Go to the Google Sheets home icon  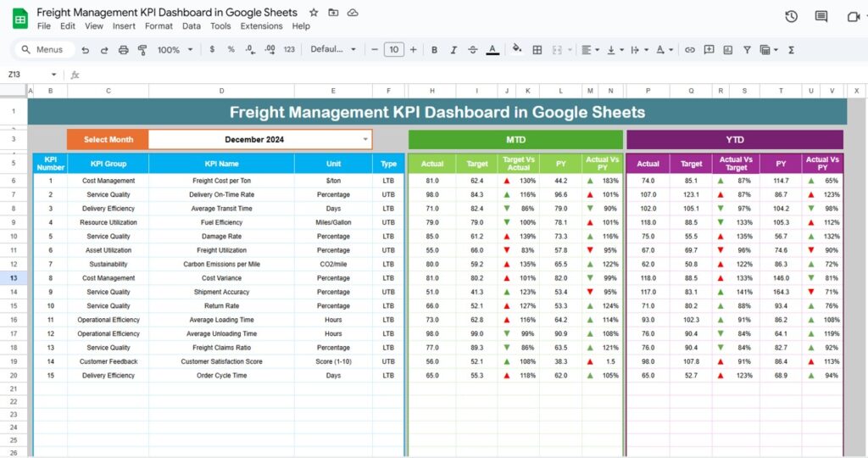[20, 19]
